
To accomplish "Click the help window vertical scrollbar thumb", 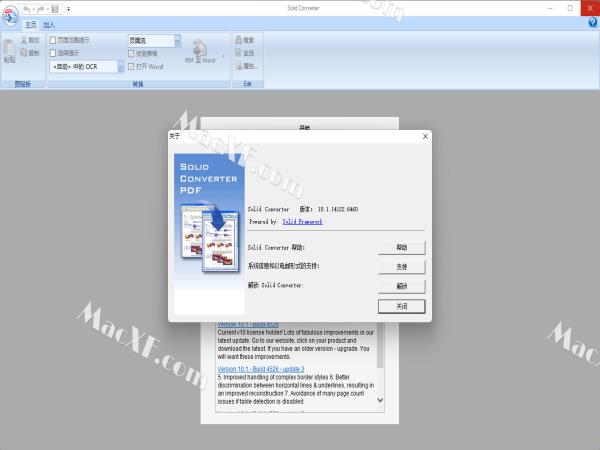I will click(380, 346).
